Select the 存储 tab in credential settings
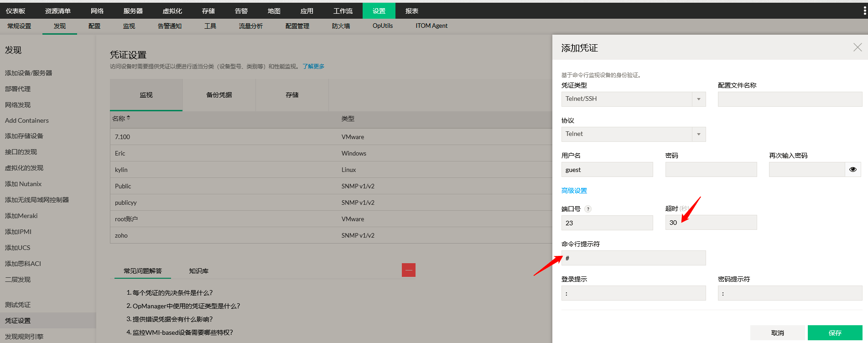868x343 pixels. [x=292, y=95]
